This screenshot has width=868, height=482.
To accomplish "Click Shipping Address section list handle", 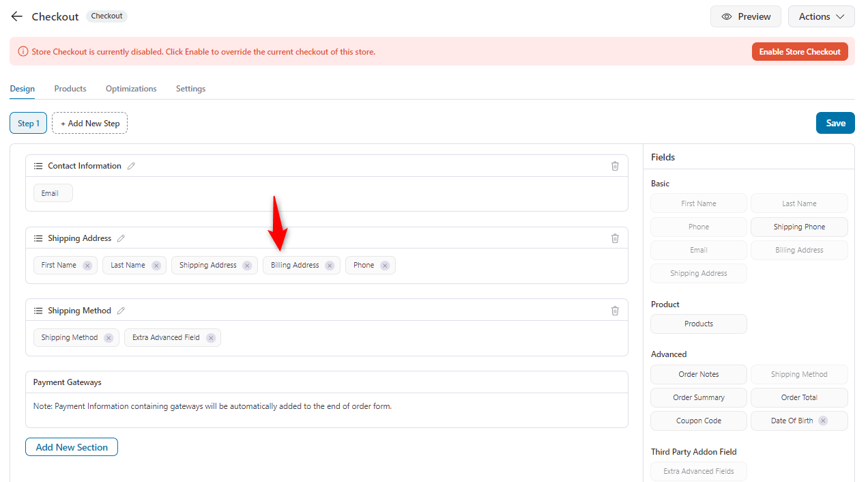I will tap(38, 238).
